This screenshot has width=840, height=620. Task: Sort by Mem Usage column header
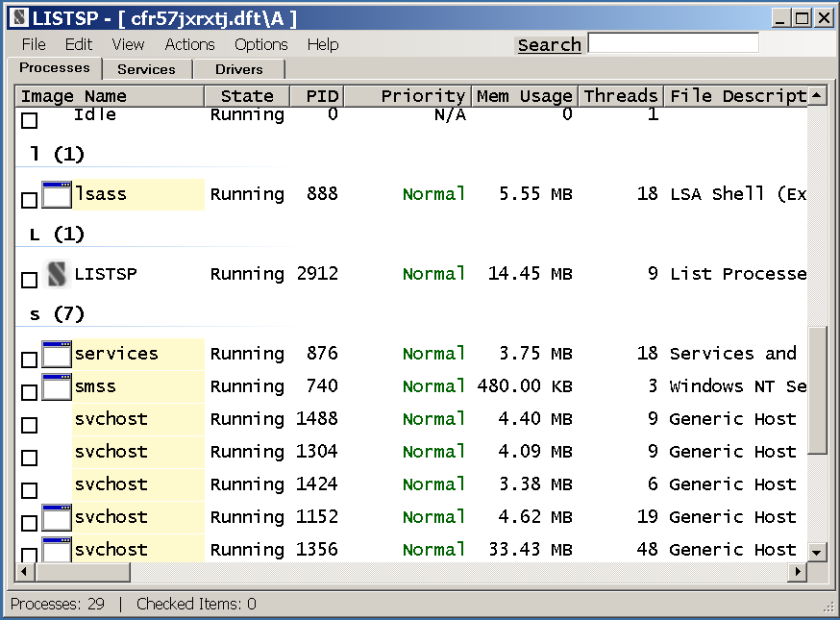click(x=525, y=96)
